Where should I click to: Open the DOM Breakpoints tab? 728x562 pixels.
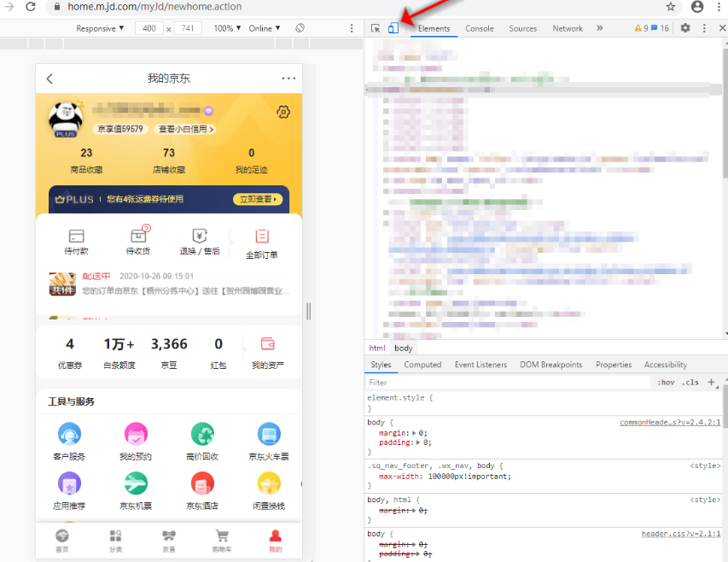coord(551,365)
